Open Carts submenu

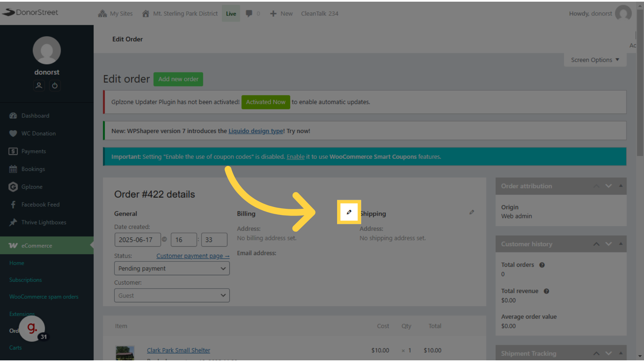coord(15,348)
